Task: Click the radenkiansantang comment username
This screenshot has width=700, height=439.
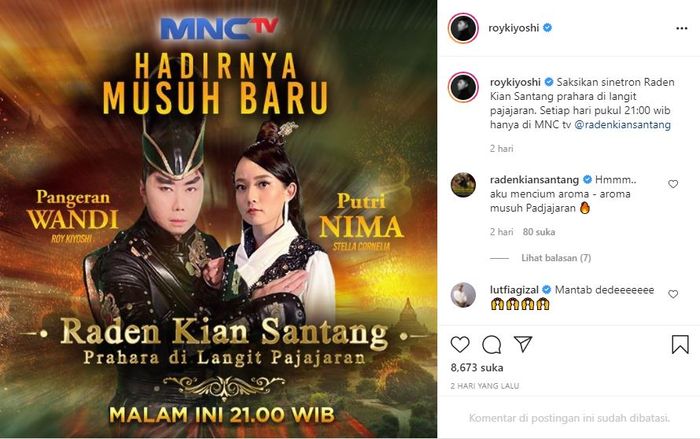Action: pyautogui.click(x=534, y=180)
